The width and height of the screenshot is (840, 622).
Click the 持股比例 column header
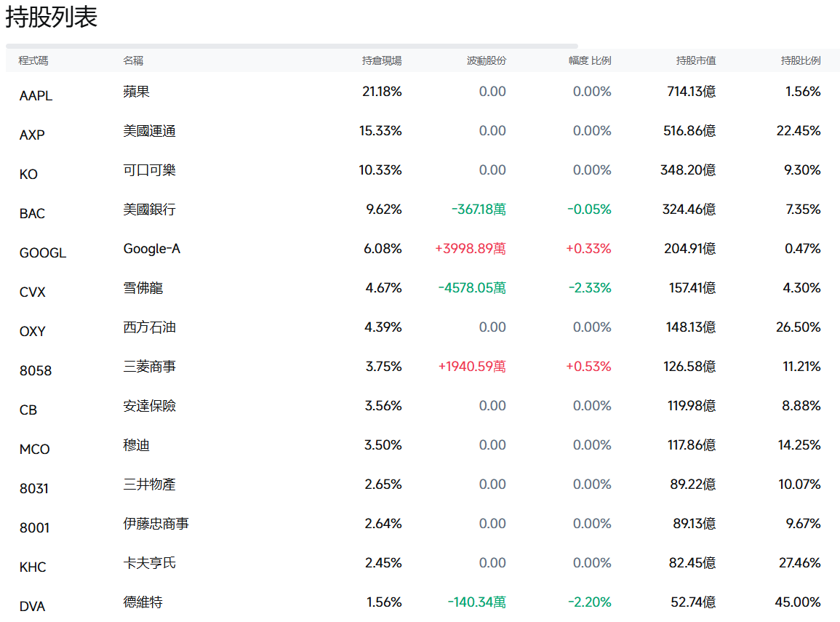tap(800, 60)
